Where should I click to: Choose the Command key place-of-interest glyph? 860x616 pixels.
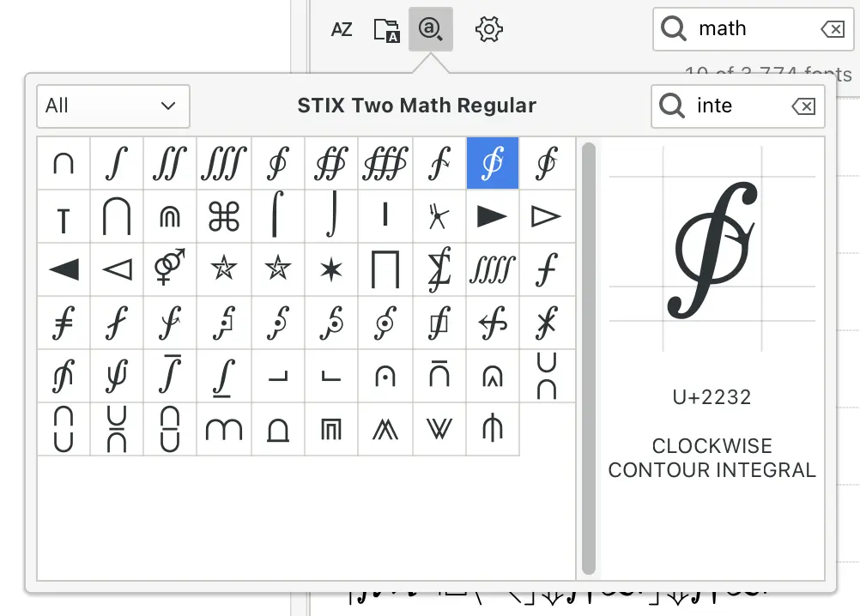coord(224,216)
